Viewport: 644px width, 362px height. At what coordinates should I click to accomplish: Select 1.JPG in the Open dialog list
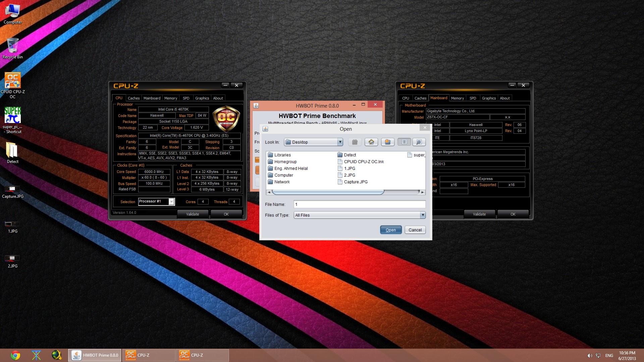pyautogui.click(x=346, y=168)
